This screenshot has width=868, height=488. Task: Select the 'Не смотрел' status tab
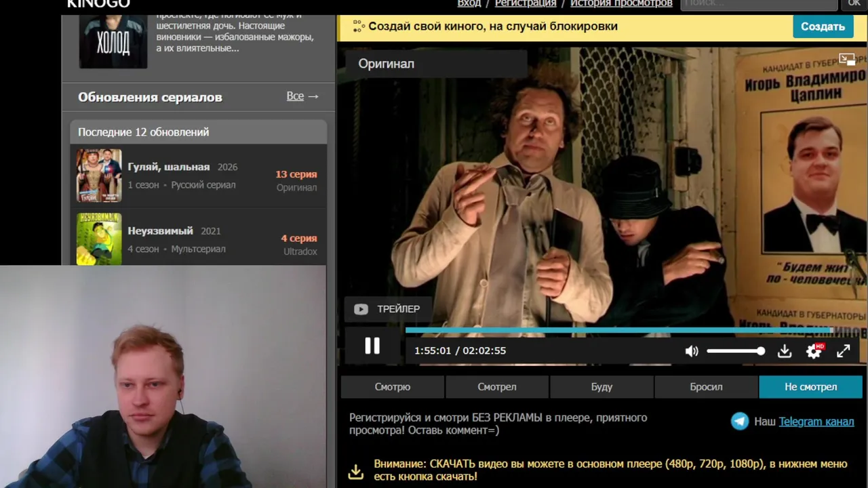coord(811,387)
